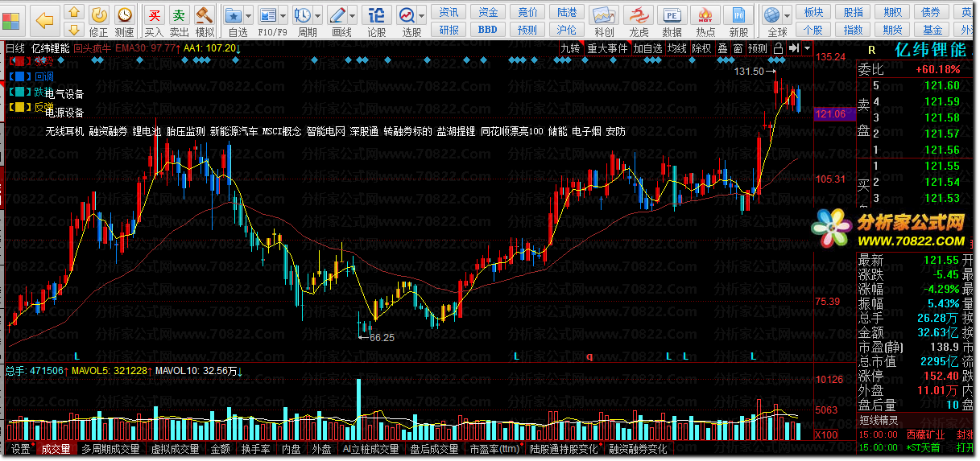Click the 重大事件 major events button
Screen dimensions: 980x461
point(606,48)
